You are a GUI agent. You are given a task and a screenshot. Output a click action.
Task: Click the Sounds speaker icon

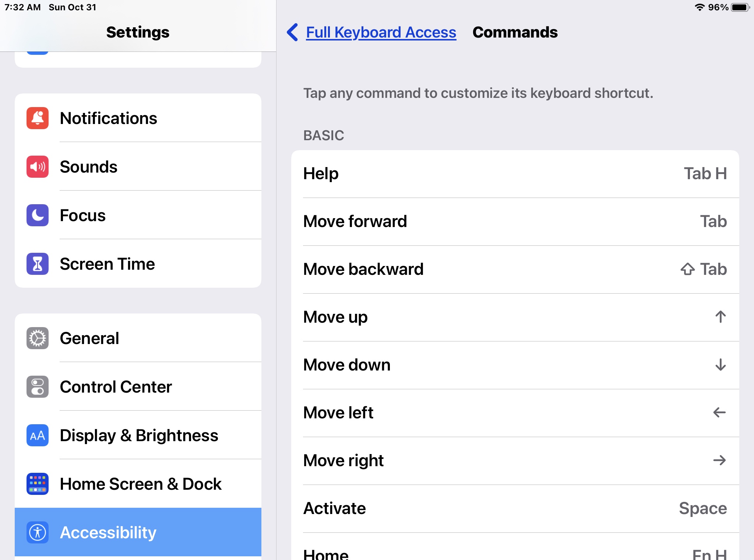click(x=37, y=167)
